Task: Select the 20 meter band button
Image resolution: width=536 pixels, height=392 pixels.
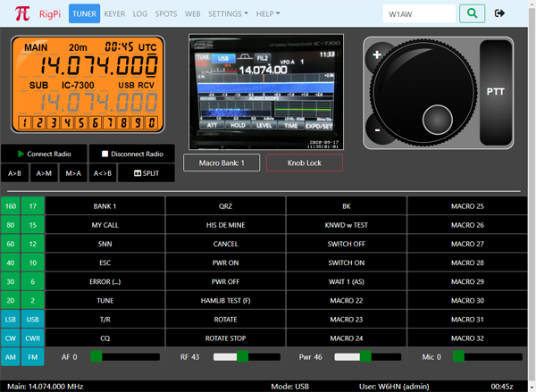Action: click(x=11, y=300)
